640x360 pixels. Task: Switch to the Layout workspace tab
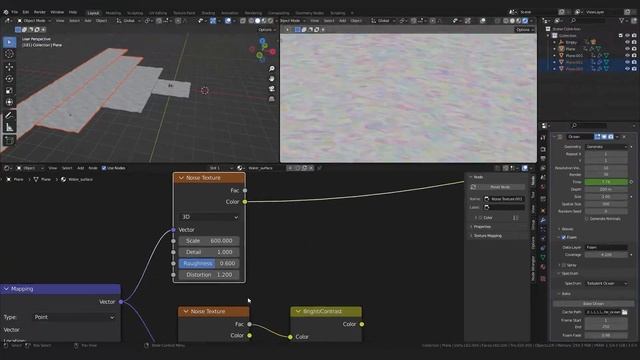(x=93, y=13)
